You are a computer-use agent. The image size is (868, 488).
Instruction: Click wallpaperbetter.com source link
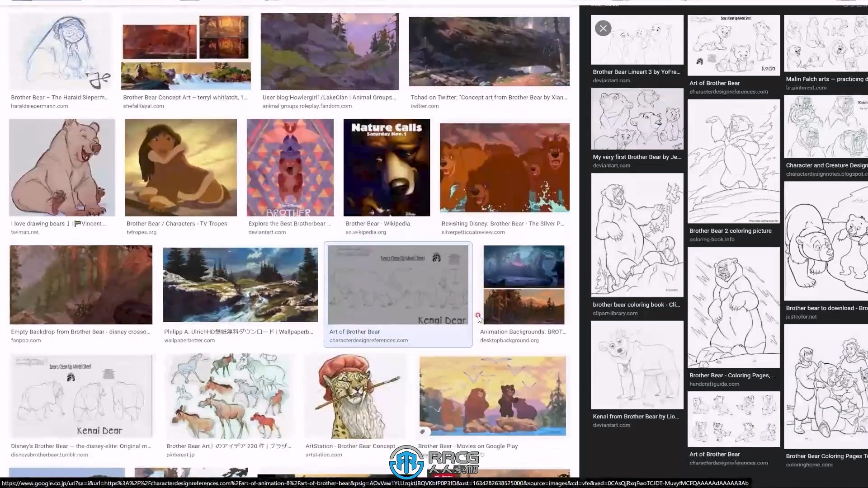tap(189, 341)
